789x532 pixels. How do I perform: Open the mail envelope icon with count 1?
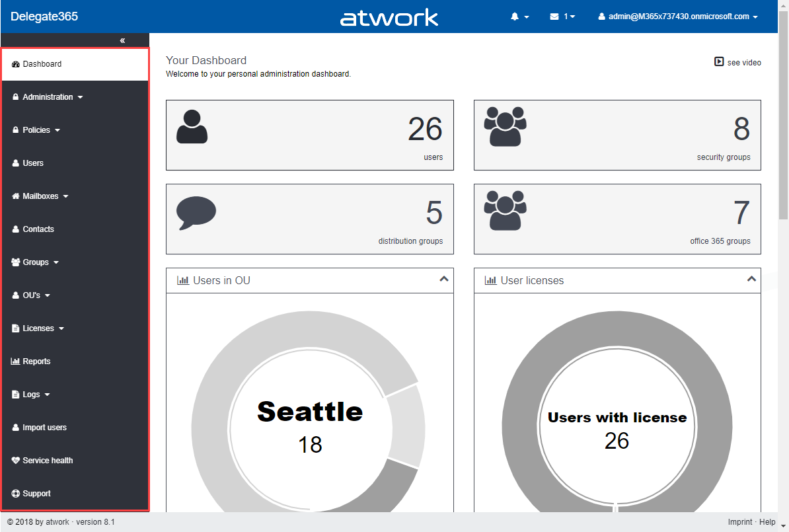tap(554, 17)
